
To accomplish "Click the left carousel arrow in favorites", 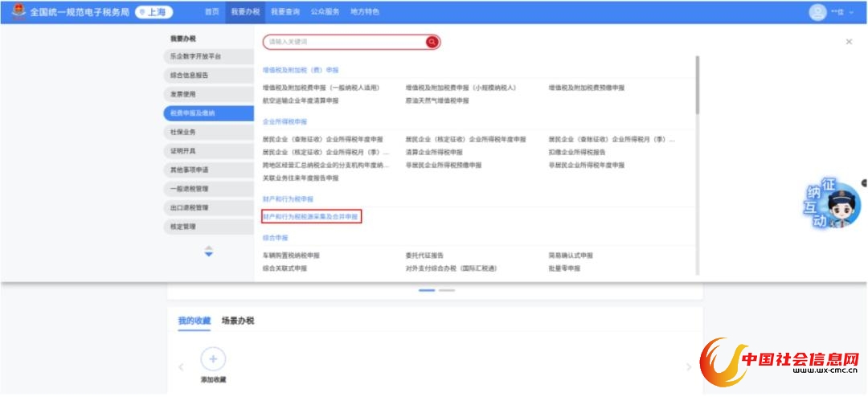I will pyautogui.click(x=181, y=367).
